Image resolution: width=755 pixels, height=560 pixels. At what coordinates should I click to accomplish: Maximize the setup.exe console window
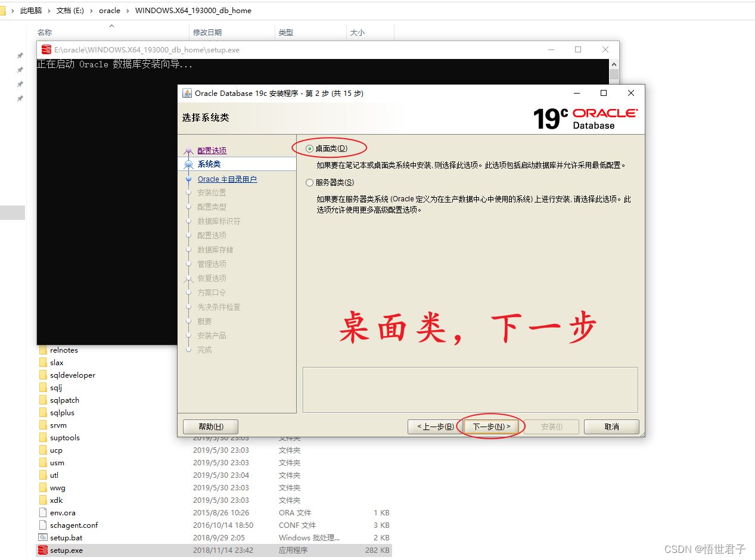(x=578, y=50)
